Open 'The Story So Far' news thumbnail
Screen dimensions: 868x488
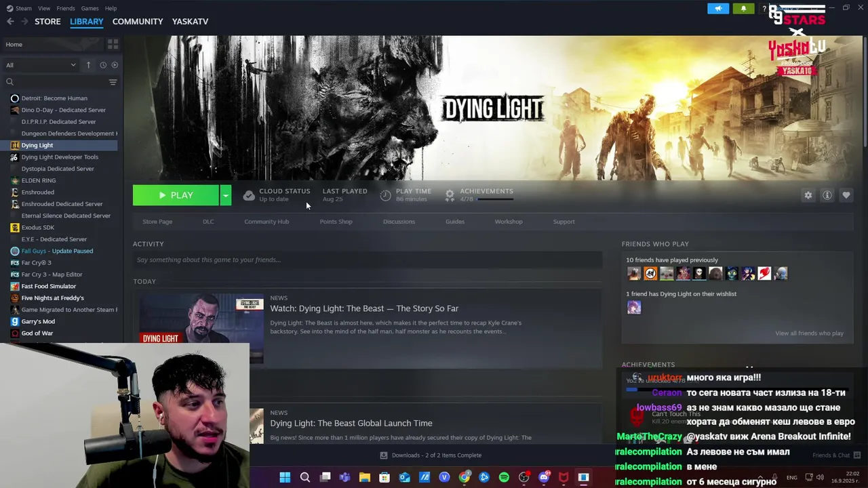[201, 329]
